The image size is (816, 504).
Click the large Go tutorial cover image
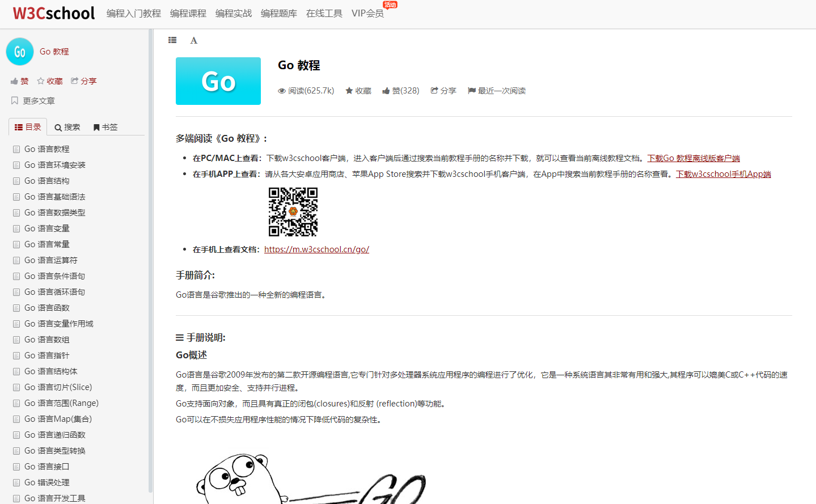218,81
